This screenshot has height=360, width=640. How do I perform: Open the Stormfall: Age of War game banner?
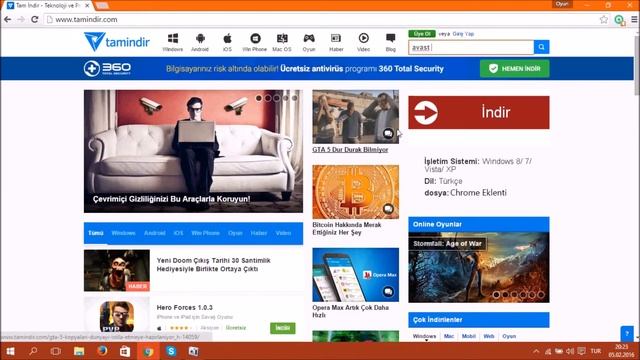[x=479, y=267]
